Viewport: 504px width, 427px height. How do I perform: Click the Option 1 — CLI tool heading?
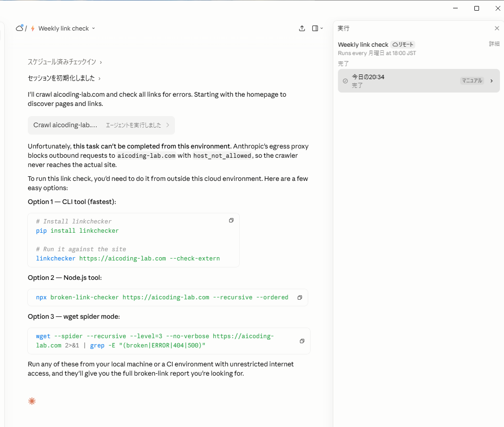tap(72, 202)
